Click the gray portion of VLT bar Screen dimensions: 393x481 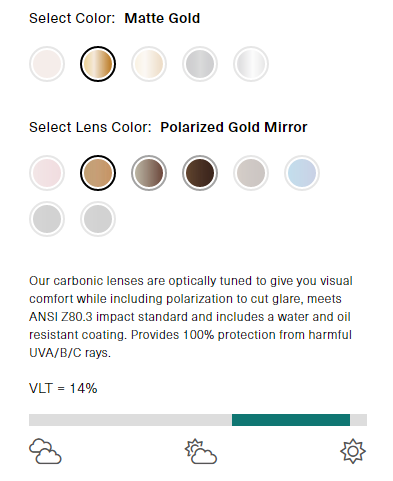[x=130, y=420]
